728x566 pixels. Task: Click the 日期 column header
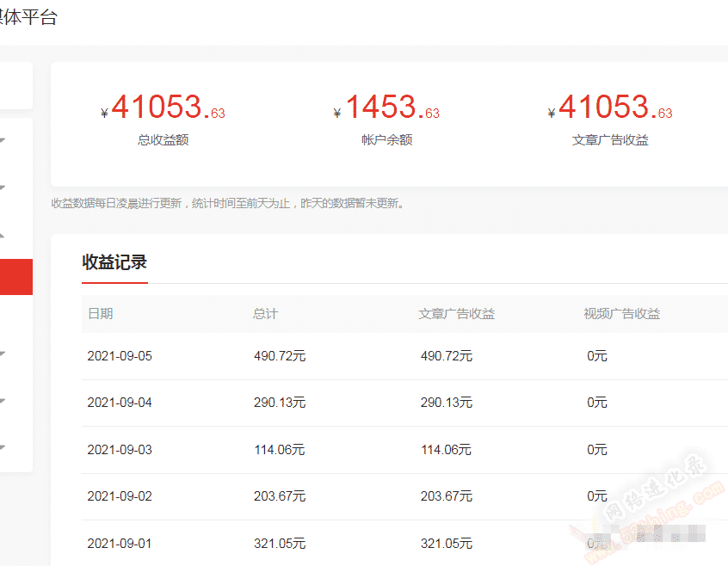(101, 314)
